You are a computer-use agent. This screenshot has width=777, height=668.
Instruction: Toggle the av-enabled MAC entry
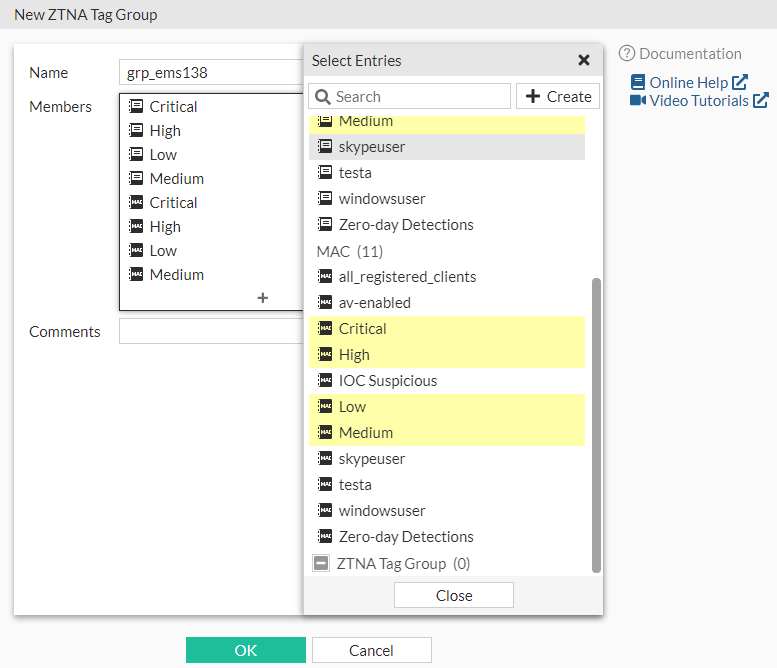click(x=374, y=303)
